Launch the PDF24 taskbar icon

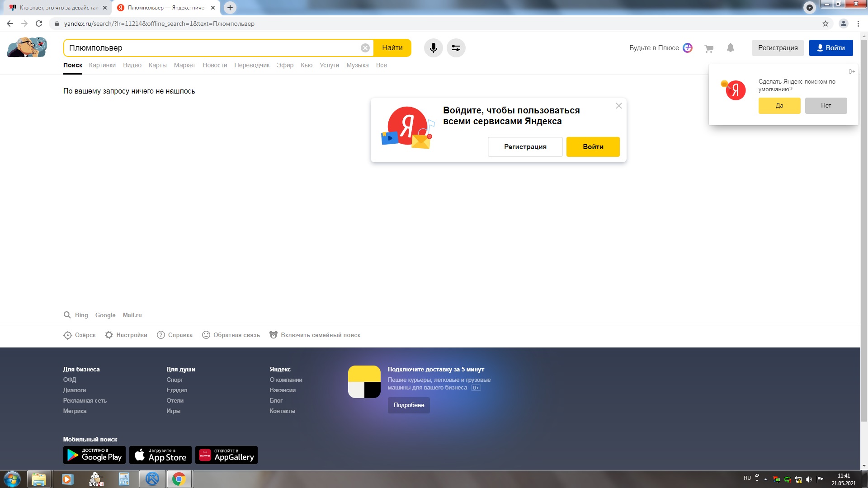coord(96,479)
